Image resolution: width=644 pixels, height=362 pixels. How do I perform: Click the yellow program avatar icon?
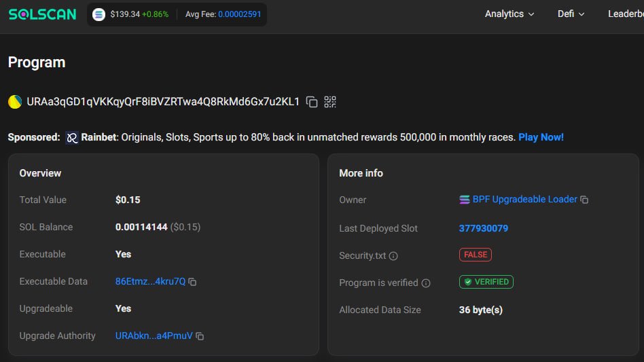pyautogui.click(x=15, y=102)
